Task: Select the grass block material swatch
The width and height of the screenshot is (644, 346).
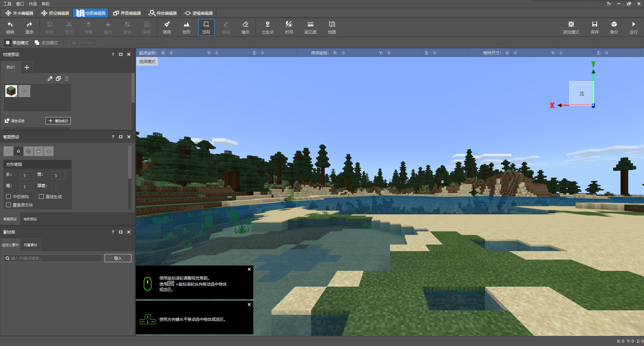Action: point(11,91)
